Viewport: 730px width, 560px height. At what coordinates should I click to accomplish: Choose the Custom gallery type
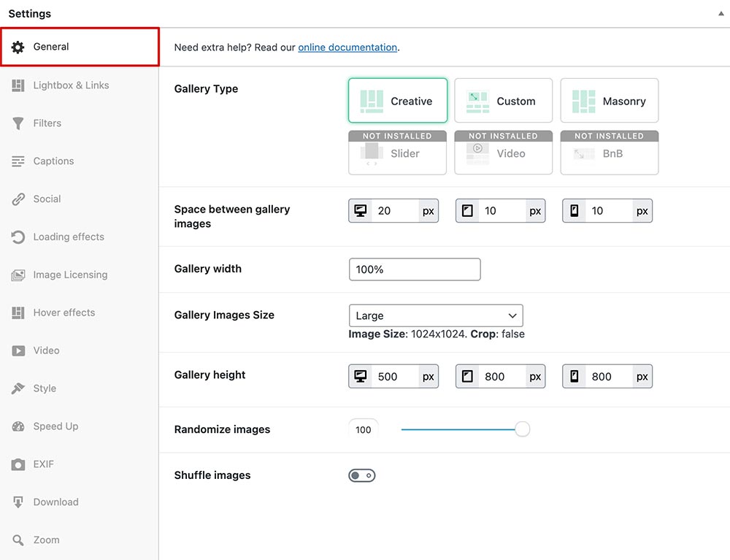click(503, 101)
